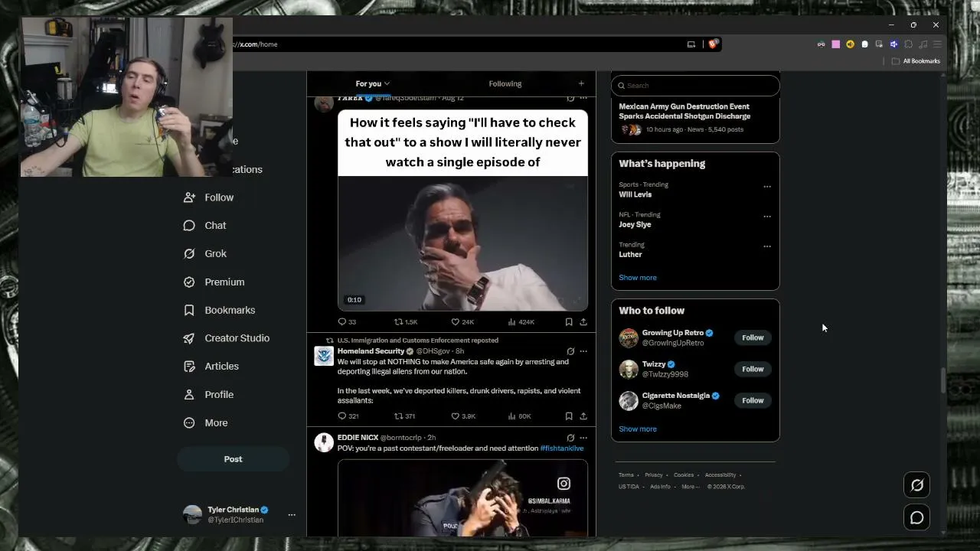Reply to the post with 33 replies
This screenshot has width=980, height=551.
pyautogui.click(x=347, y=322)
